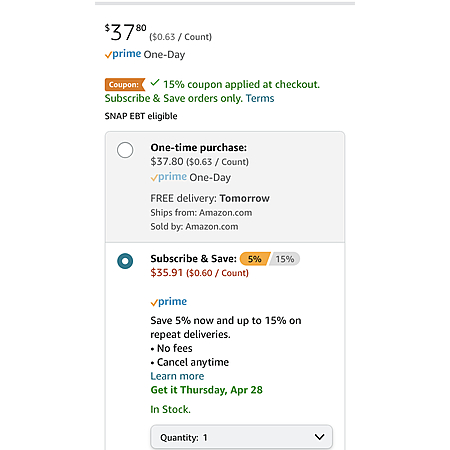Image resolution: width=450 pixels, height=450 pixels.
Task: Click the Learn more link
Action: [x=177, y=376]
